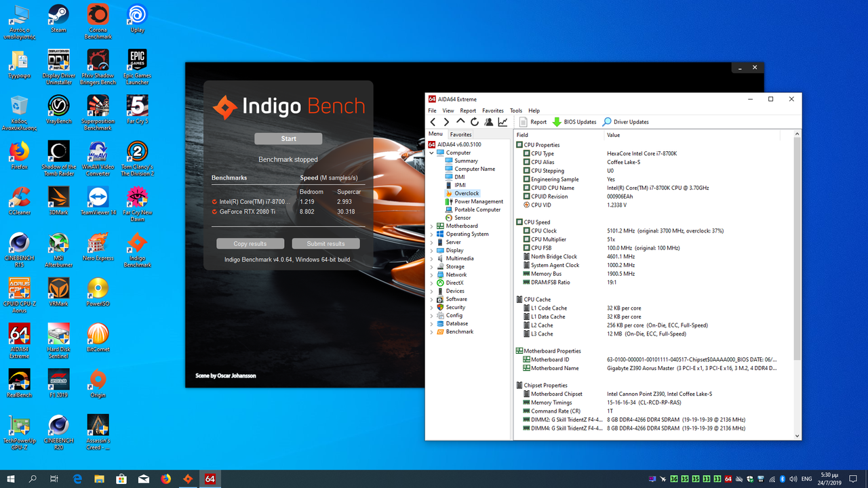
Task: Click Start in Indigo Bench
Action: (288, 139)
